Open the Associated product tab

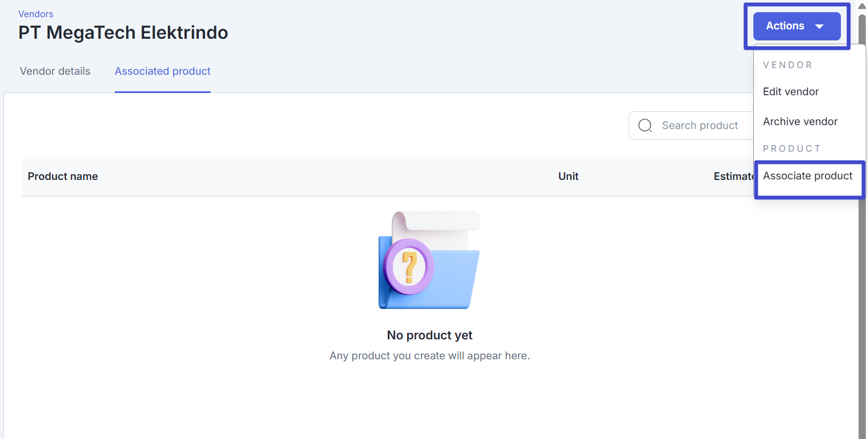point(162,71)
